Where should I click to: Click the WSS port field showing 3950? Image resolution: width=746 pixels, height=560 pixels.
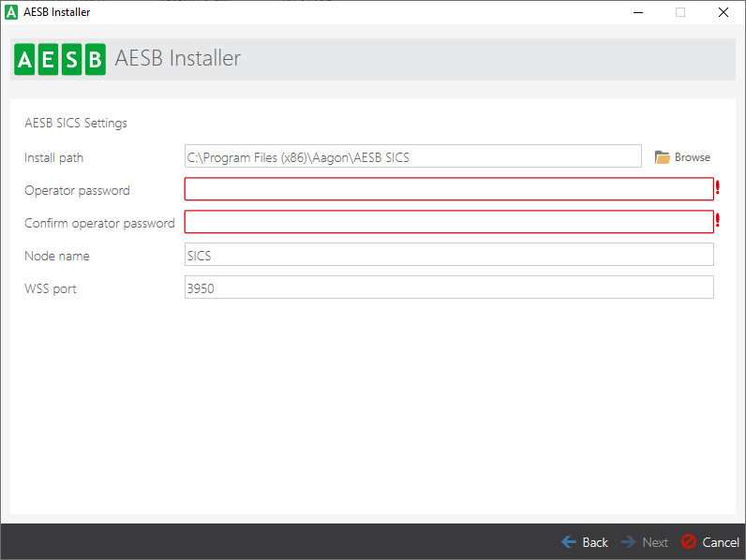pyautogui.click(x=449, y=287)
